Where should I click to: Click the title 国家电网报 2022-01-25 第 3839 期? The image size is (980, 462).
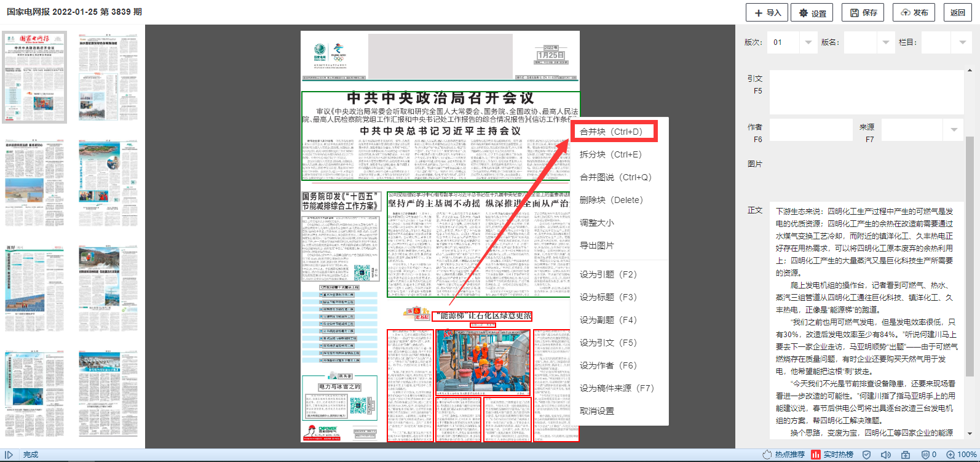(74, 12)
